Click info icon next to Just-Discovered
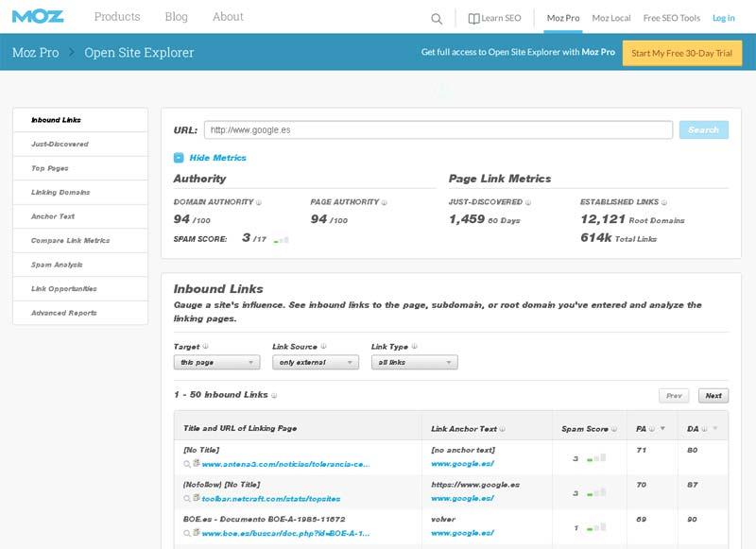 528,202
